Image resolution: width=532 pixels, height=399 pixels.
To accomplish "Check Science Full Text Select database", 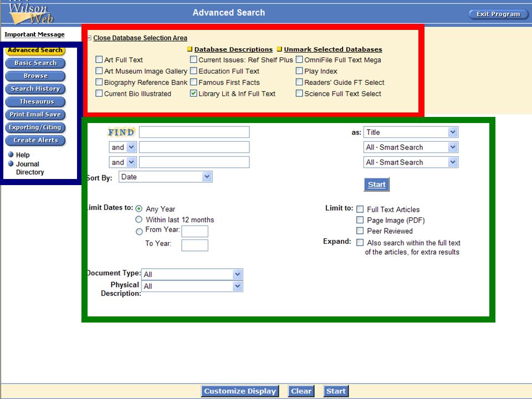I will coord(299,93).
